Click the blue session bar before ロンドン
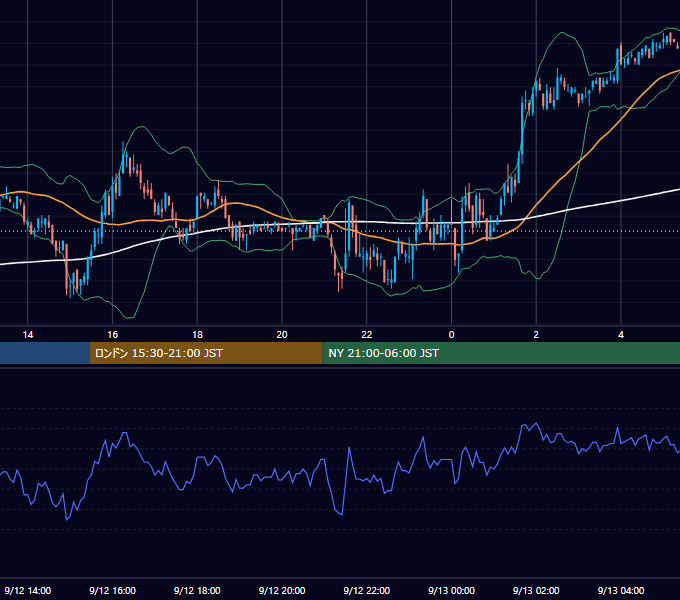Image resolution: width=680 pixels, height=600 pixels. pyautogui.click(x=45, y=353)
